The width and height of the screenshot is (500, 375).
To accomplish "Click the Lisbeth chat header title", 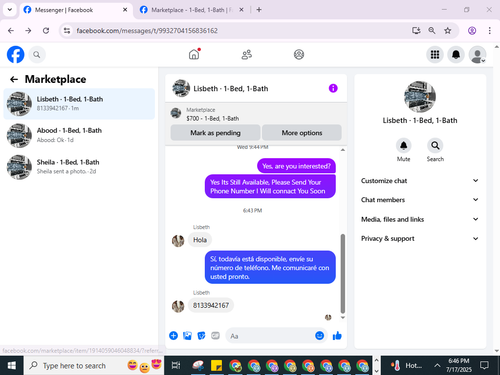I will [231, 88].
